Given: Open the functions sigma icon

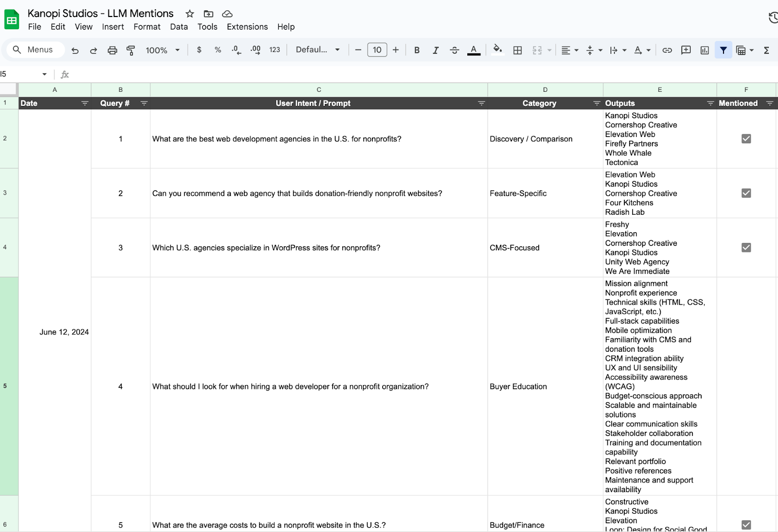Looking at the screenshot, I should (x=766, y=50).
